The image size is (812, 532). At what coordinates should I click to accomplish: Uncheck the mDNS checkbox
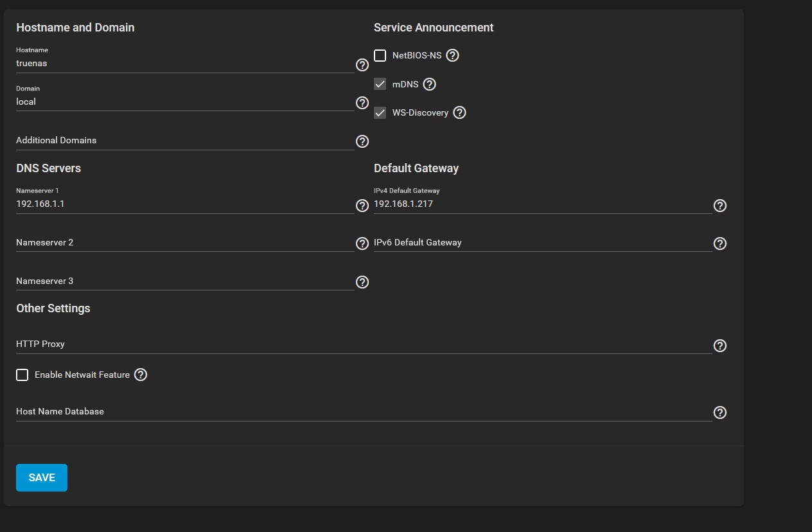(380, 84)
